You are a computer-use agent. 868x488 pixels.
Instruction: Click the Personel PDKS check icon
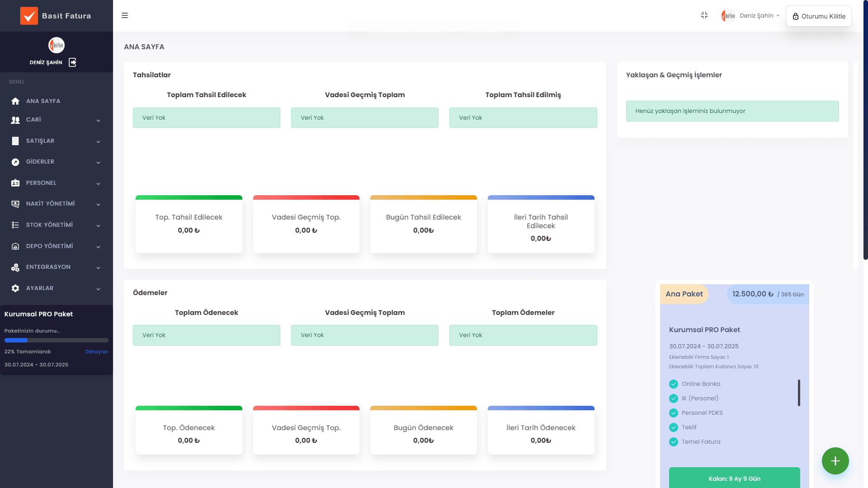point(674,413)
